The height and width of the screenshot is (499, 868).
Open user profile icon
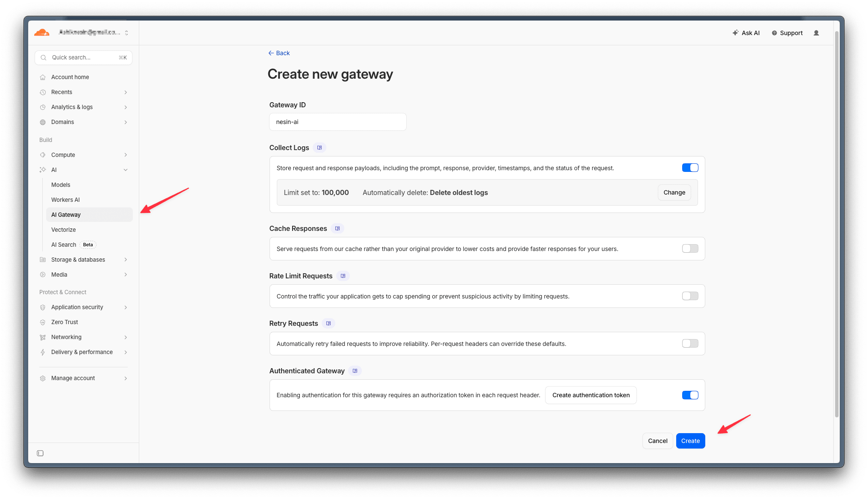(x=816, y=33)
